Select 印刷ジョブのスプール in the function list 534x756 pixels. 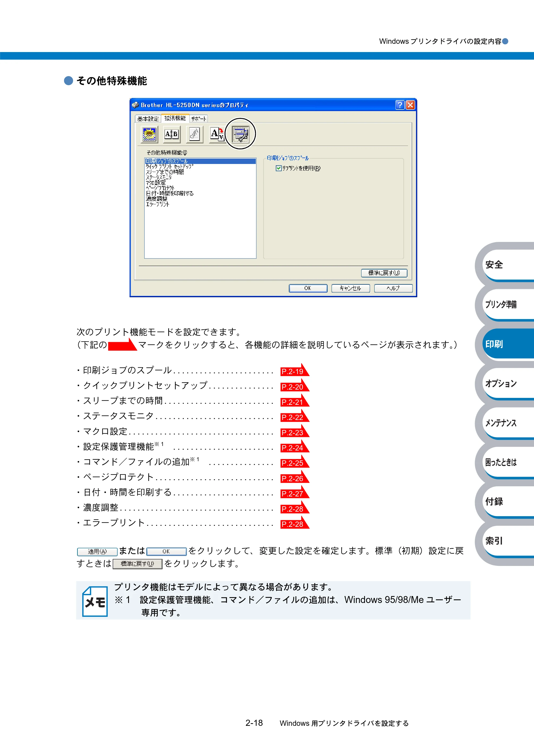click(x=200, y=161)
